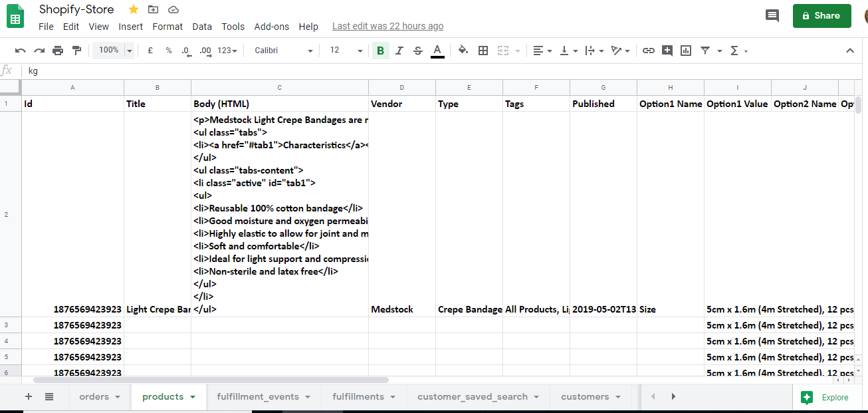
Task: Select the paint format tool
Action: (76, 51)
